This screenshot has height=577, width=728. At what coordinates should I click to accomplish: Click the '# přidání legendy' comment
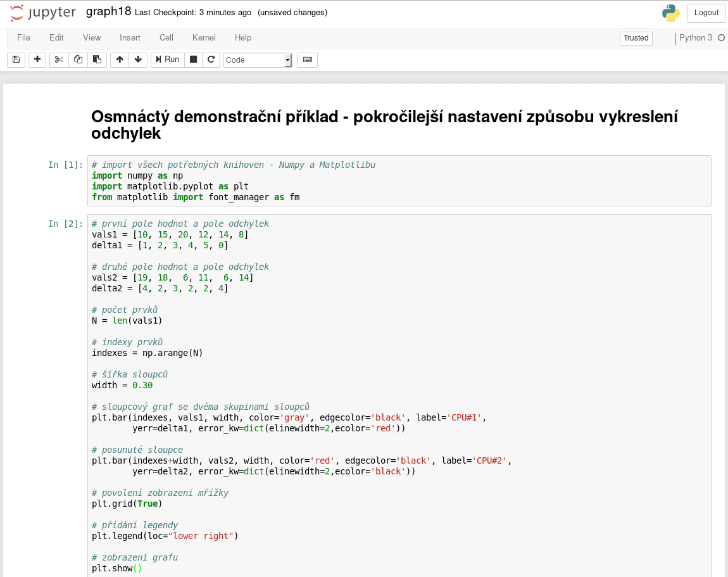tap(135, 526)
